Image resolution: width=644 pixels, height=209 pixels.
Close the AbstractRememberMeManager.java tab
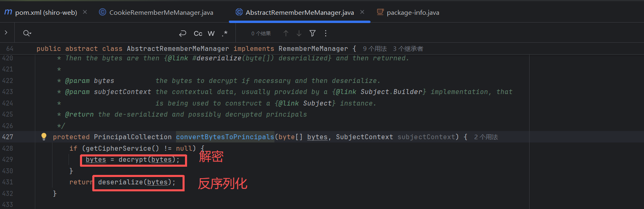click(x=362, y=12)
